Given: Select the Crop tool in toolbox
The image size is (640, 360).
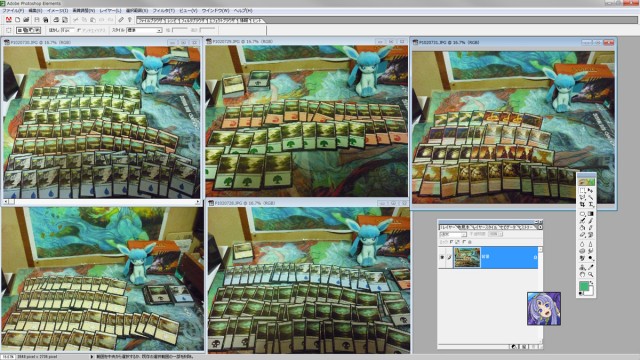Looking at the screenshot, I should (x=582, y=204).
